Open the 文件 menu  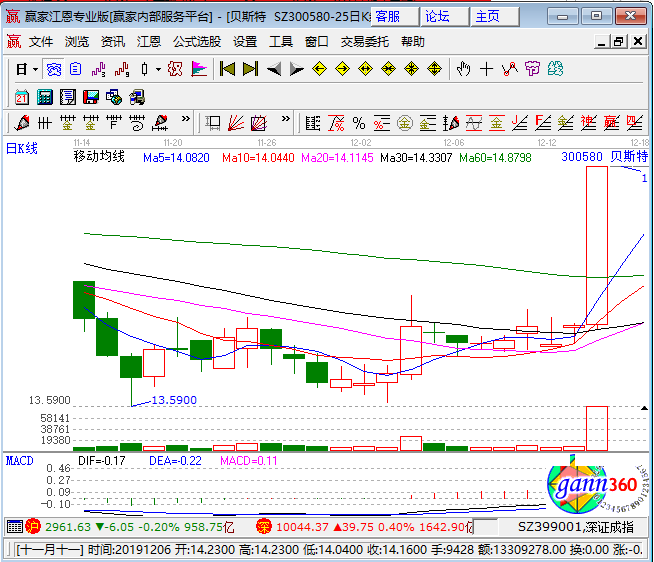coord(41,42)
